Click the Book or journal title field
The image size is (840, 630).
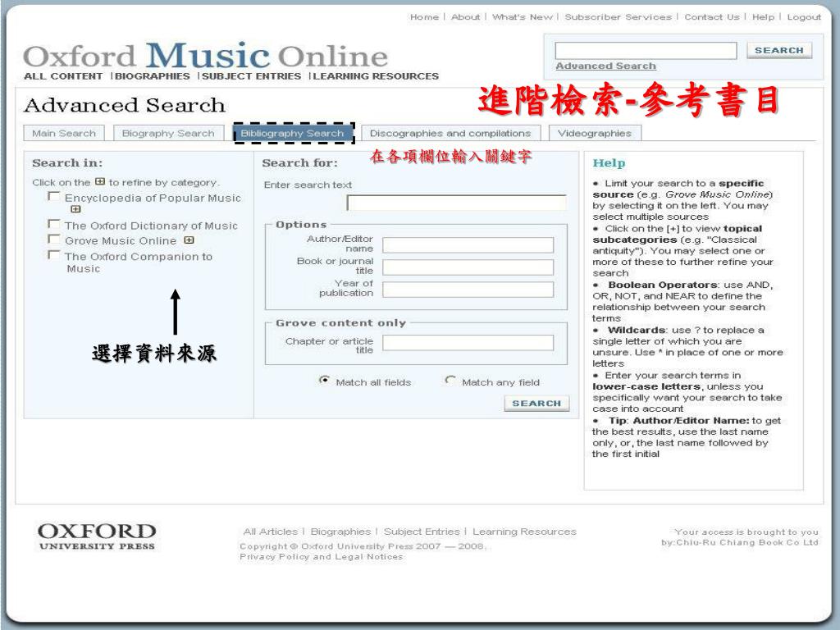point(468,267)
